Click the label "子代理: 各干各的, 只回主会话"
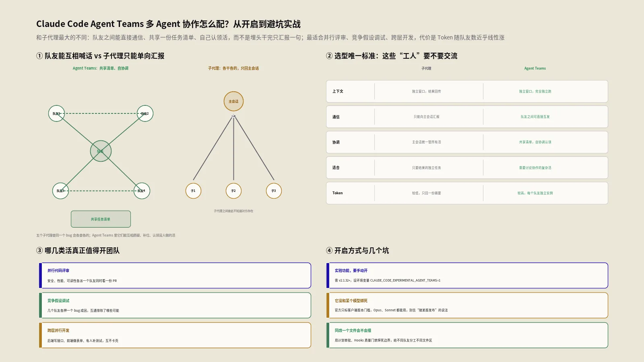Image resolution: width=644 pixels, height=362 pixels. coord(233,68)
